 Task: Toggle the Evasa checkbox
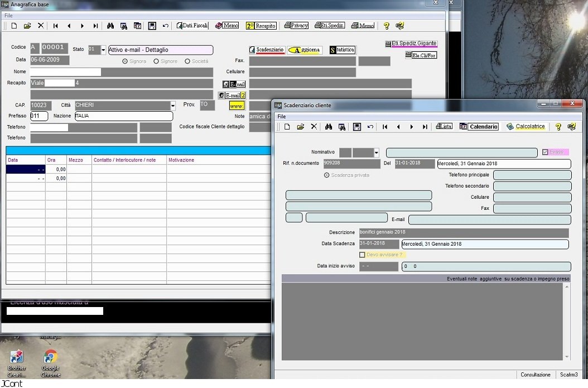[546, 152]
